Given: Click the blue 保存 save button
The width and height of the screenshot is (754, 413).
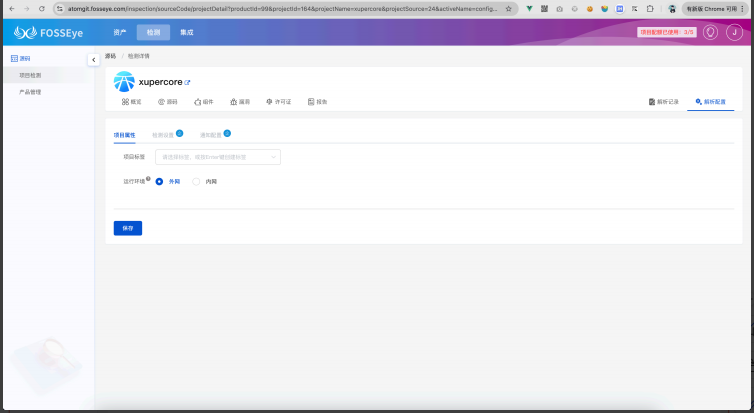Looking at the screenshot, I should (128, 228).
